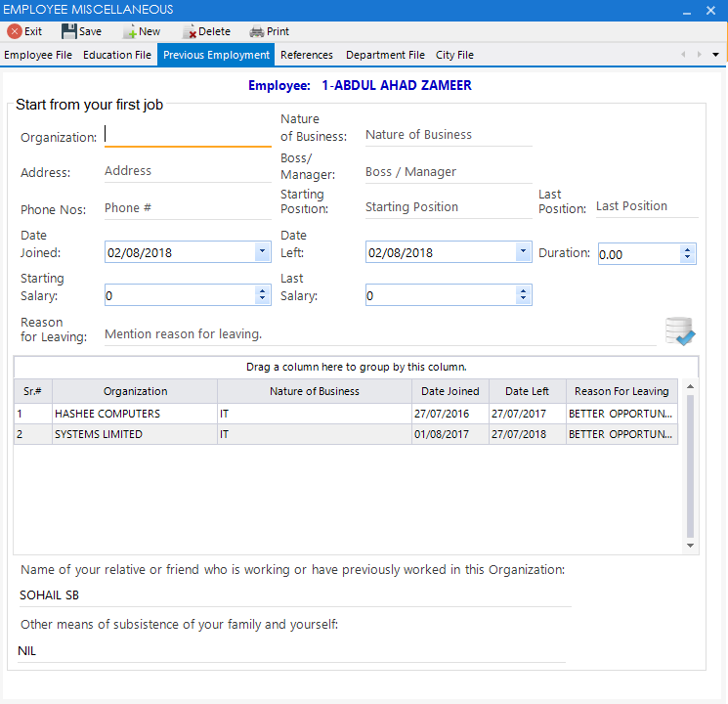Open the window dropdown arrow in title bar
The image size is (728, 704).
pos(685,10)
